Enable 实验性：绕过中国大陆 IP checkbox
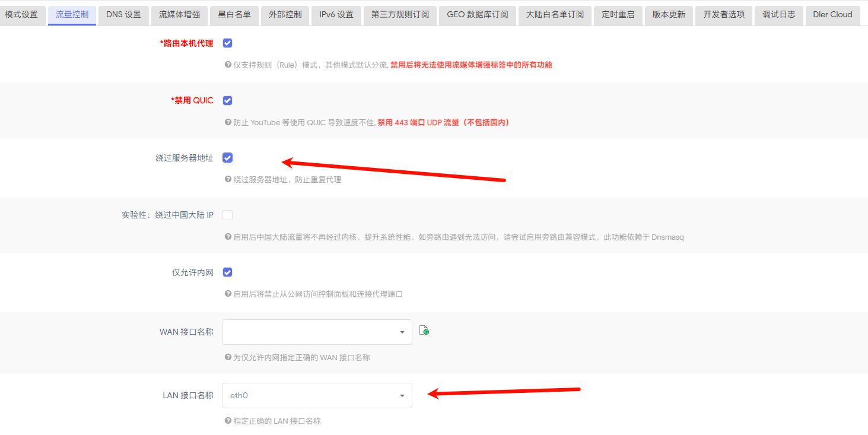The image size is (868, 435). click(x=227, y=215)
